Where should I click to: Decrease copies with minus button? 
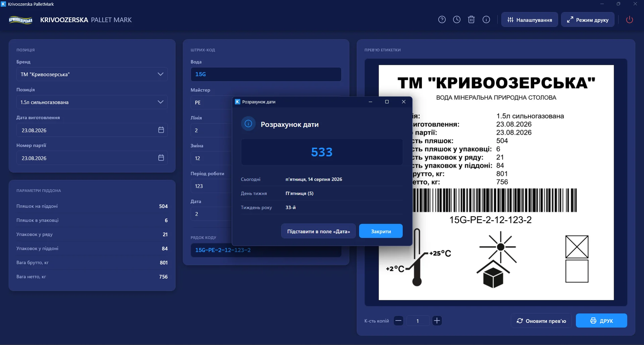[398, 321]
